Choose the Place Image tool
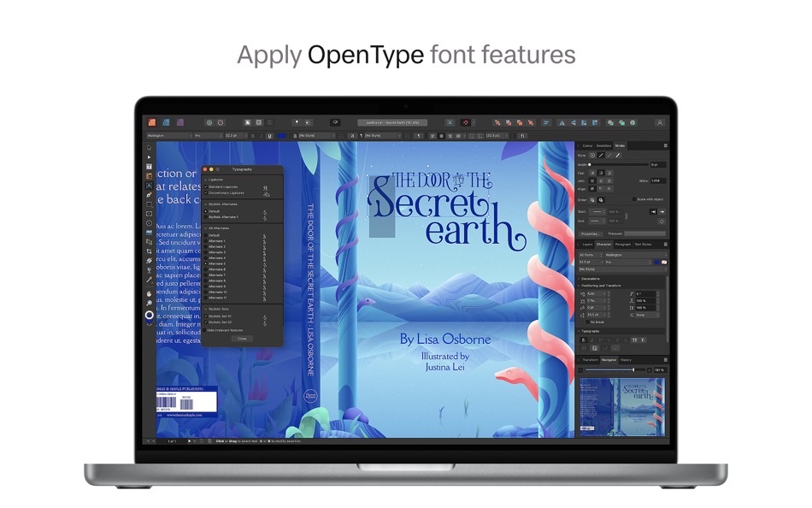Viewport: 812px width, 508px height. 149,233
